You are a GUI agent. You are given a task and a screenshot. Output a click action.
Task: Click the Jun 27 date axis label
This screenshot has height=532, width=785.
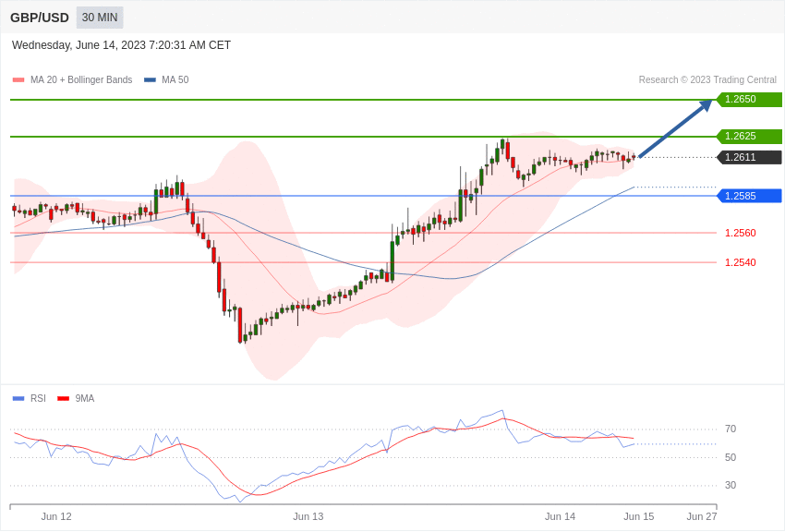(x=702, y=516)
